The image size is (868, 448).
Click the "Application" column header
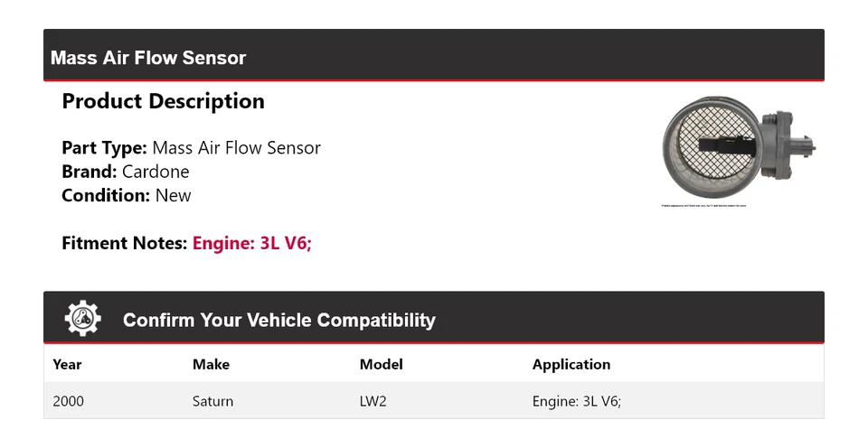click(x=571, y=365)
